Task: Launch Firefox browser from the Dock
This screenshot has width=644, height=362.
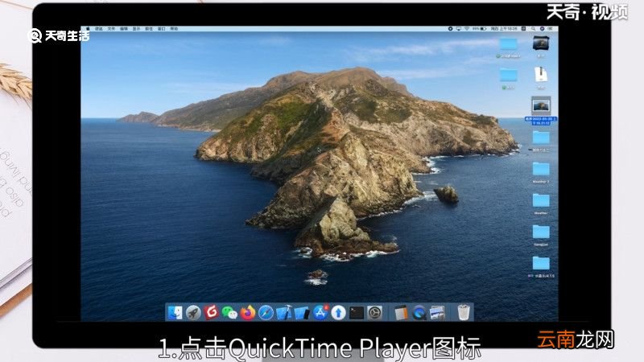Action: pos(248,313)
